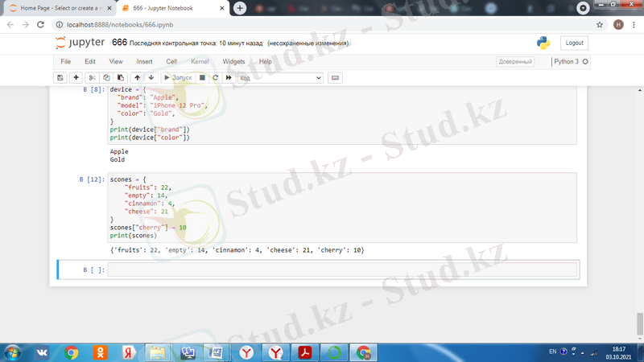Insert cell below with plus icon
The width and height of the screenshot is (644, 362).
(x=76, y=77)
